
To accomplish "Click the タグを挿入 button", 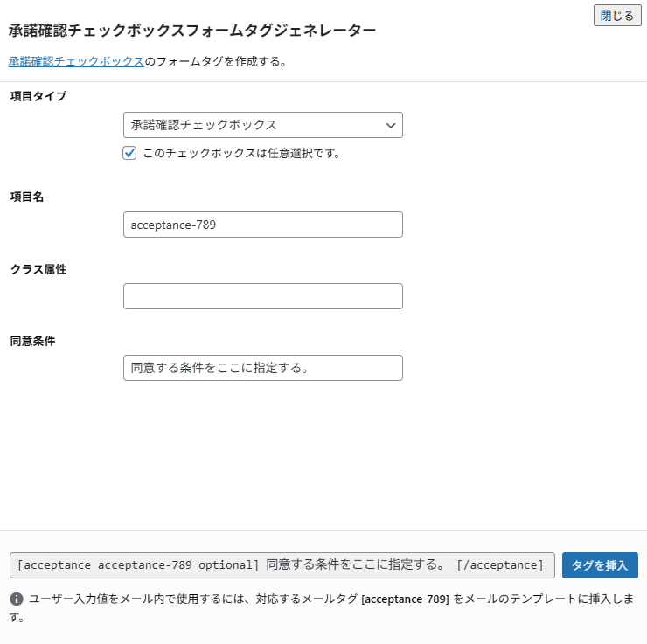I will pyautogui.click(x=600, y=565).
